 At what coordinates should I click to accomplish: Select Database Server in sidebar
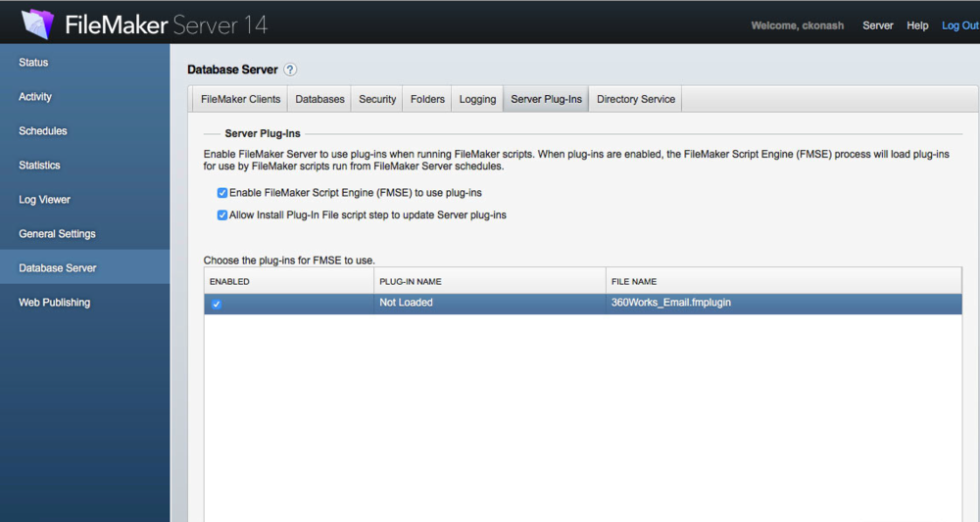point(85,268)
